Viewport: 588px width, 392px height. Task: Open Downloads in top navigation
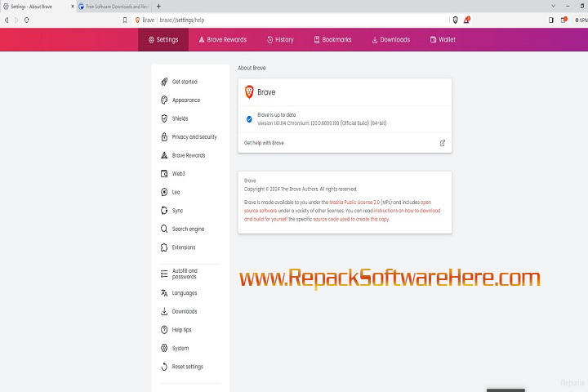point(390,39)
